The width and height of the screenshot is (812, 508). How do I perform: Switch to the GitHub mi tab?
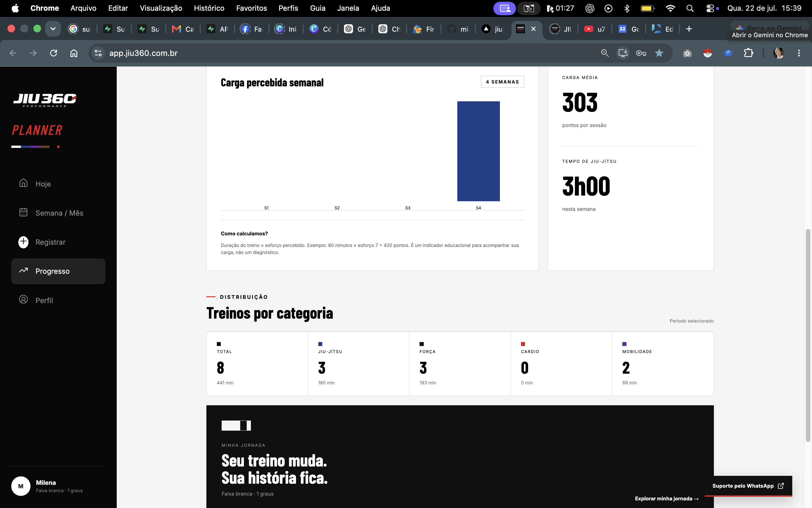458,29
